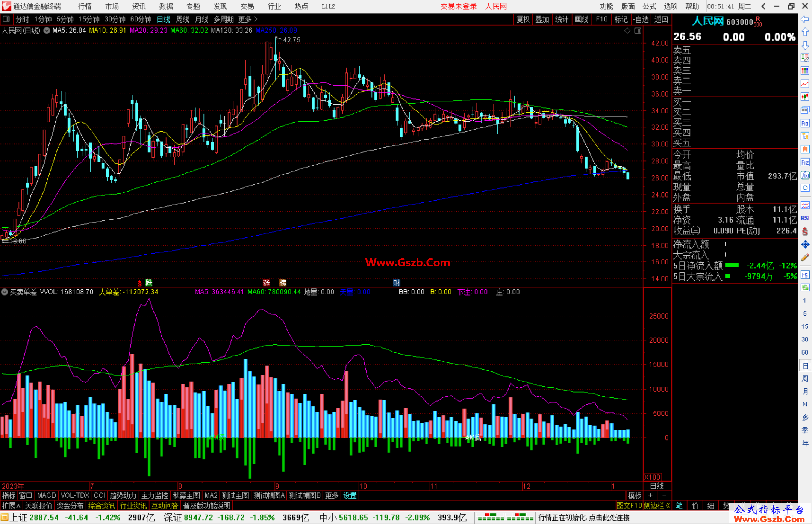This screenshot has height=524, width=812.
Task: Select the 60-minute period in right sidebar
Action: coord(805,352)
